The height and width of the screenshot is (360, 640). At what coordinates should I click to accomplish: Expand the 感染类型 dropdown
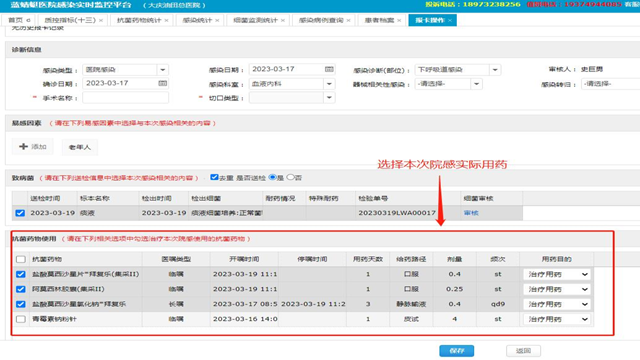coord(162,70)
